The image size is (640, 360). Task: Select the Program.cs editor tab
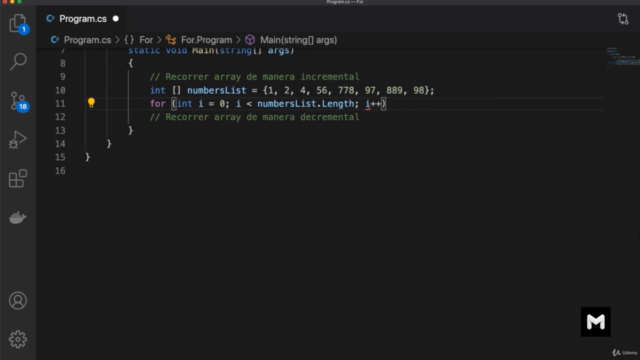[x=83, y=19]
